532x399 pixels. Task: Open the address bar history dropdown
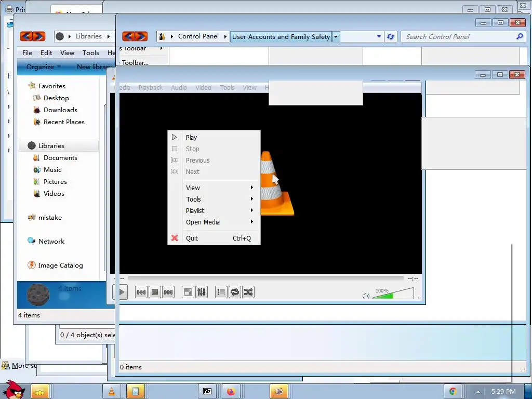tap(379, 37)
